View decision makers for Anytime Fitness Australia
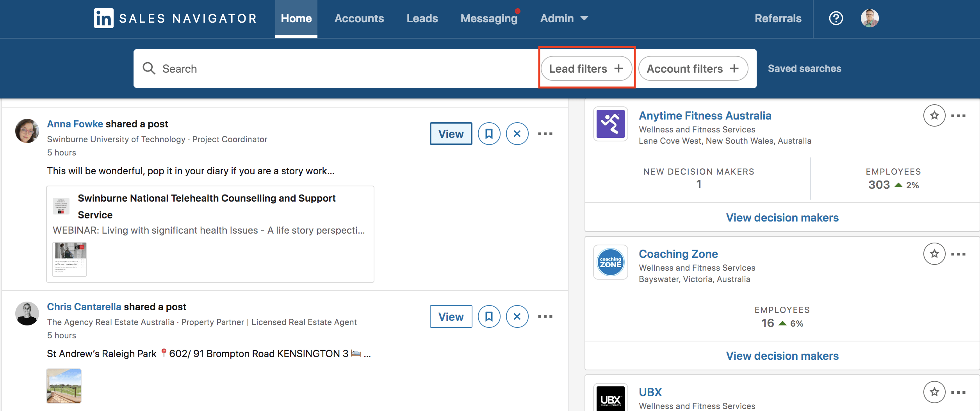Image resolution: width=980 pixels, height=411 pixels. (x=782, y=218)
